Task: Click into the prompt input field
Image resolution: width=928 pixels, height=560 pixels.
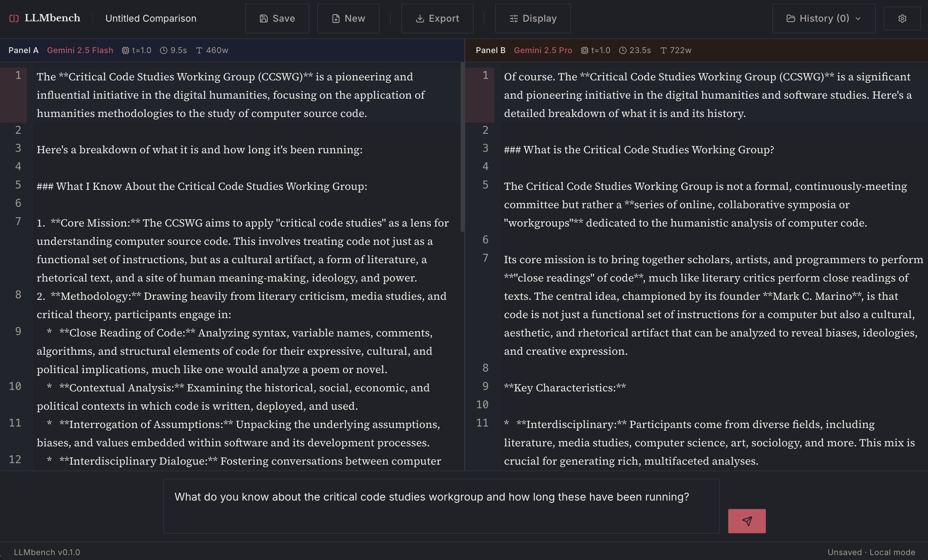Action: [441, 506]
